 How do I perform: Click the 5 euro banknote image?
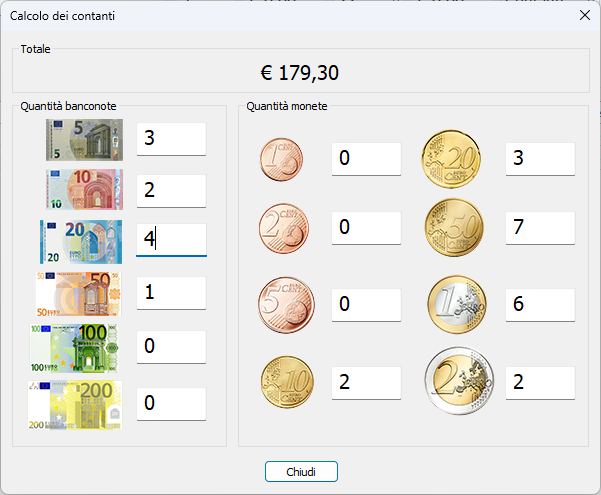pyautogui.click(x=84, y=140)
